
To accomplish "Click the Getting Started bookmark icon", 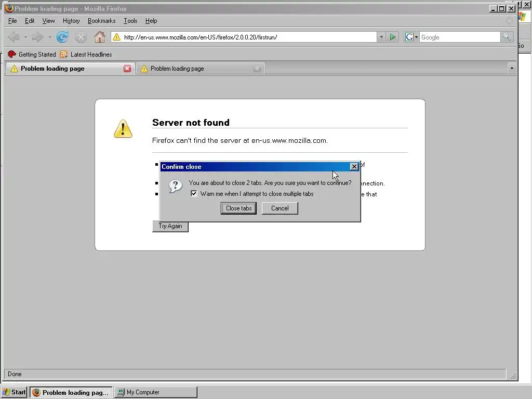I will click(12, 54).
